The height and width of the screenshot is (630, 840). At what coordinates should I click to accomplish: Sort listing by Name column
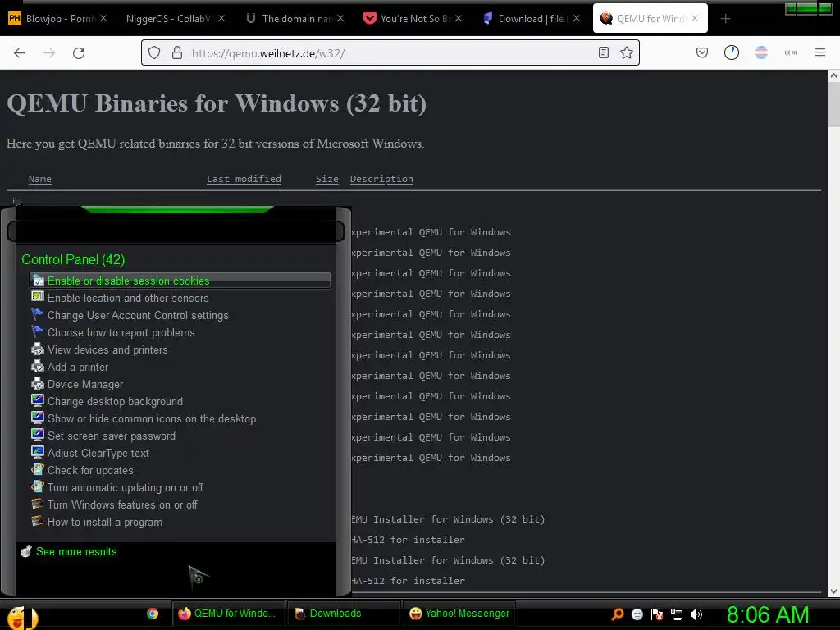(39, 179)
